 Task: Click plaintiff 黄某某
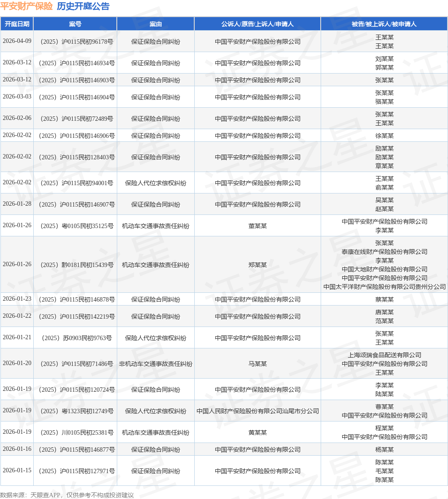[257, 432]
